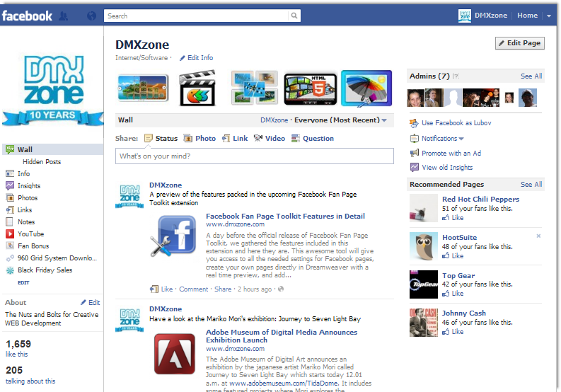Viewport: 561px width, 392px height.
Task: Open Photos in left sidebar
Action: (x=22, y=197)
